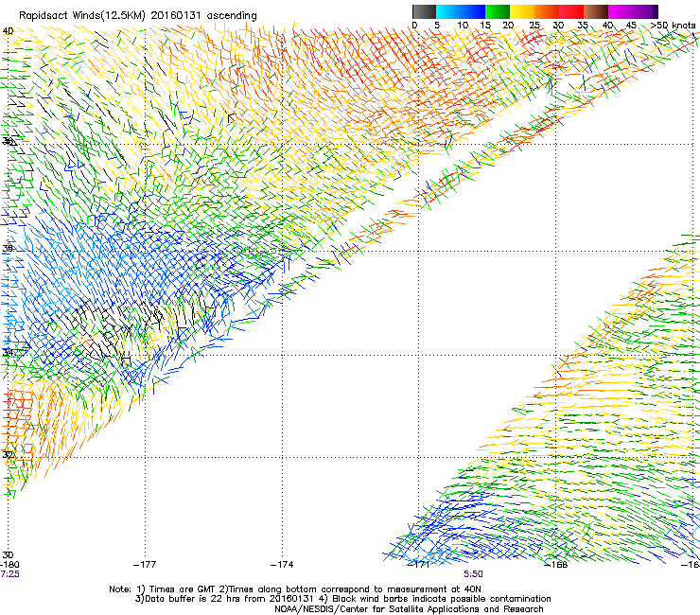
Task: Click the magenta 40-45 knots legend swatch
Action: (621, 11)
